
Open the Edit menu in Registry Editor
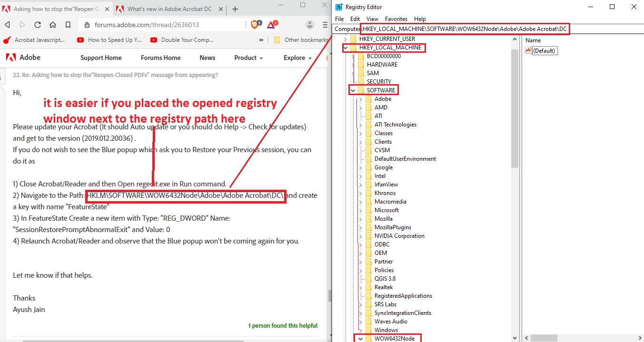(x=355, y=19)
